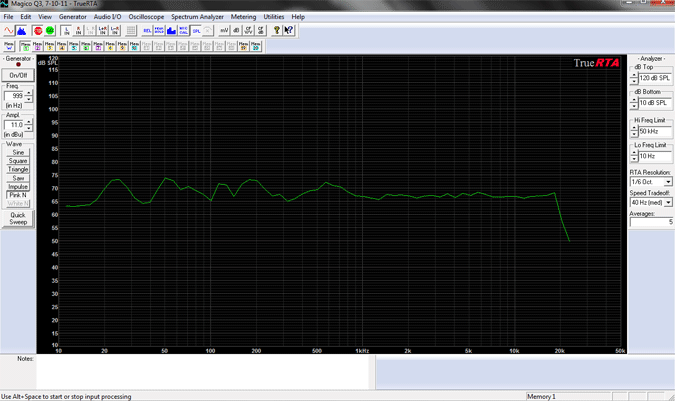Click inside the Notes text area
Screen dimensions: 675x401
pyautogui.click(x=202, y=372)
